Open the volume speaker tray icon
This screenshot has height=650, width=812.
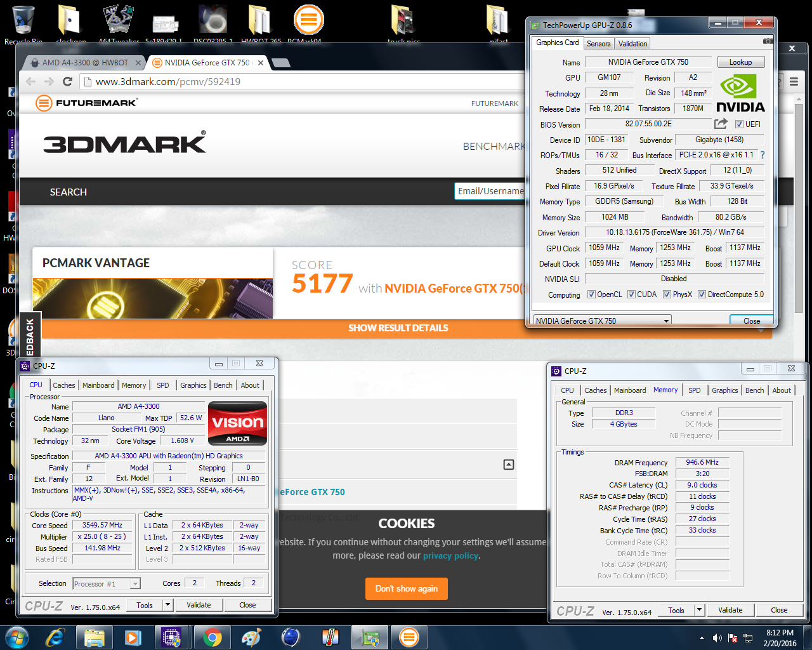717,638
